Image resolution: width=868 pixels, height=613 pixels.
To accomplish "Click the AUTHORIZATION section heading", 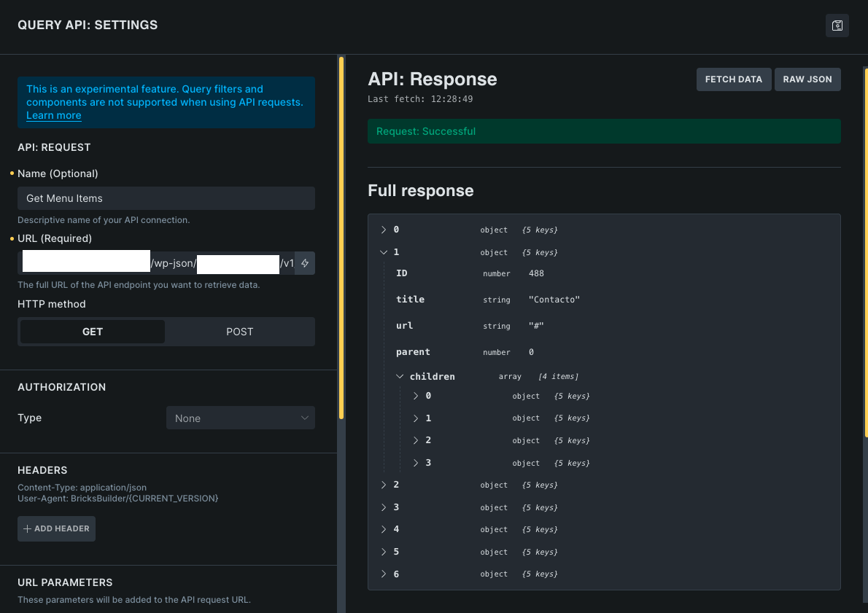I will click(61, 387).
